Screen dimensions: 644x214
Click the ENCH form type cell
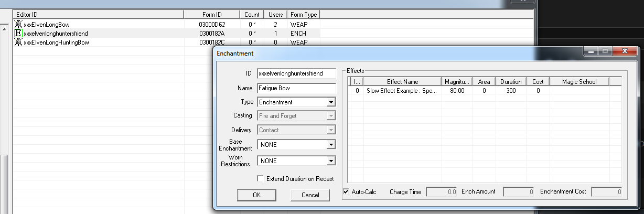[x=304, y=33]
